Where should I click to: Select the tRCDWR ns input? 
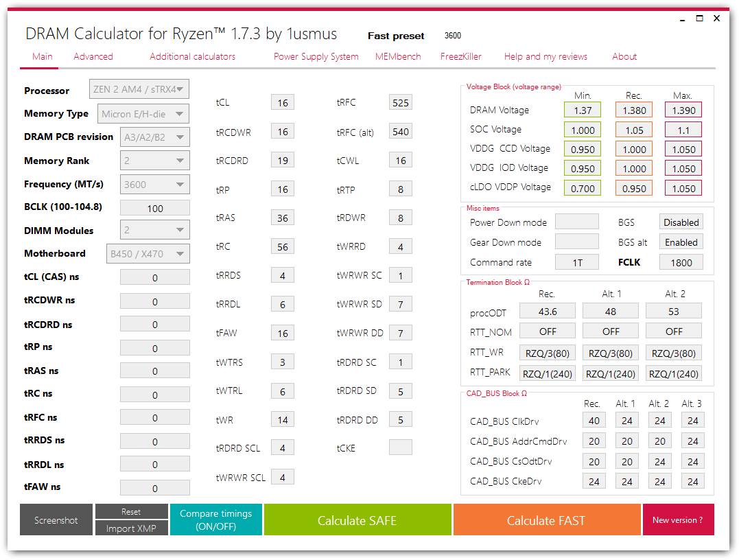tap(154, 301)
